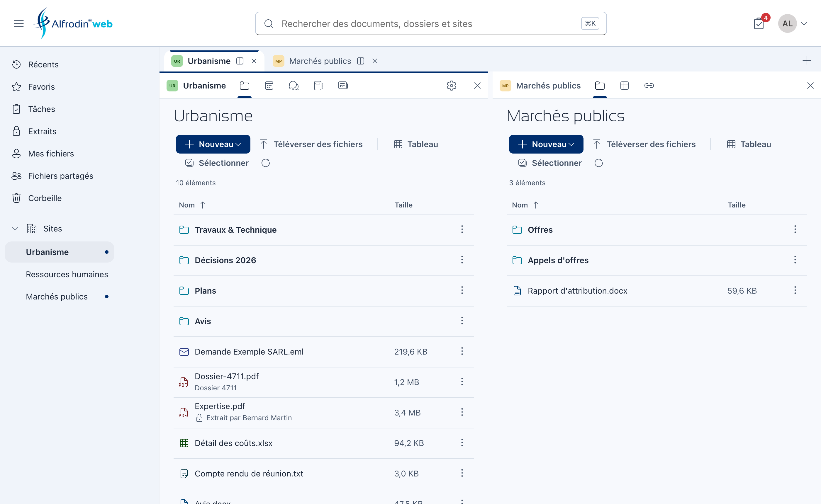Viewport: 821px width, 504px height.
Task: Open the hamburger navigation menu
Action: pyautogui.click(x=19, y=23)
